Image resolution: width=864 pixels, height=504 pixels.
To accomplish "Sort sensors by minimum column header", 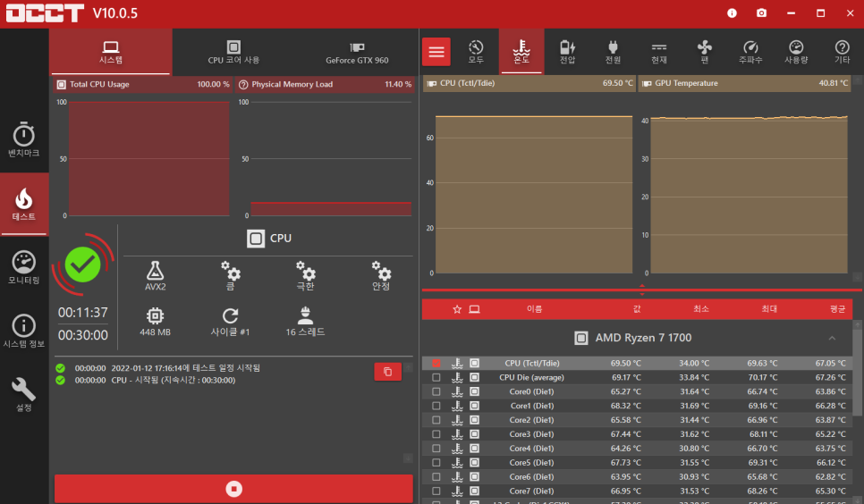I will [x=701, y=309].
